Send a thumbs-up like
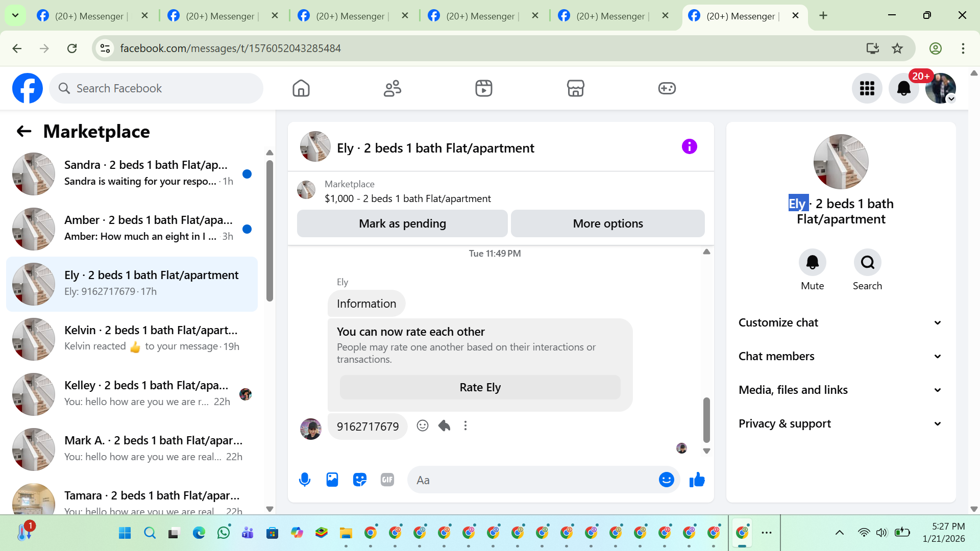 (x=697, y=480)
